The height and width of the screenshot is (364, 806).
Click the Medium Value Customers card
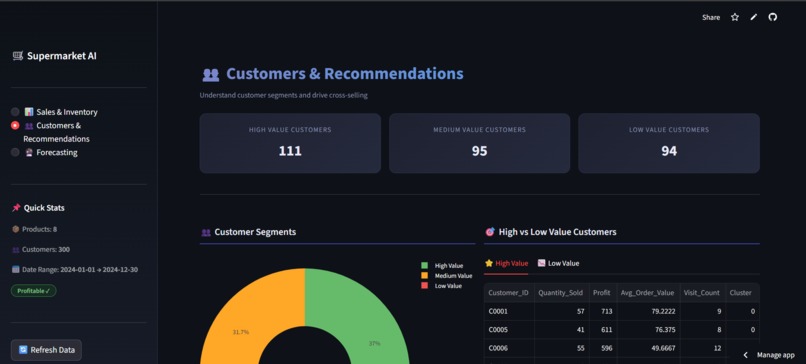pos(479,143)
